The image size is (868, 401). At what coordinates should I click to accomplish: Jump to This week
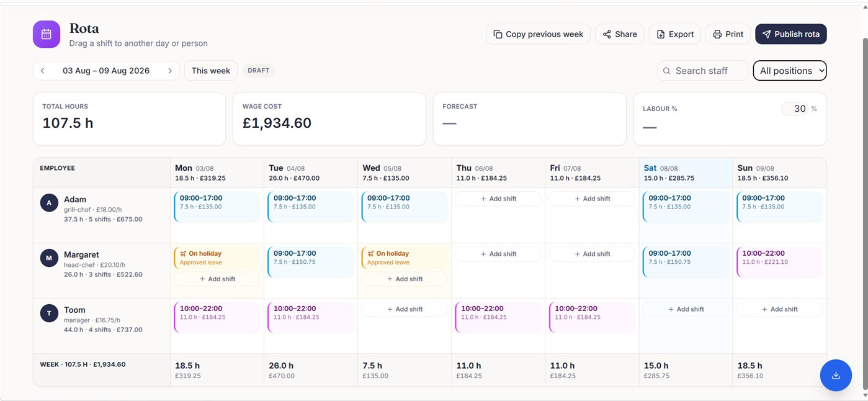(x=211, y=71)
